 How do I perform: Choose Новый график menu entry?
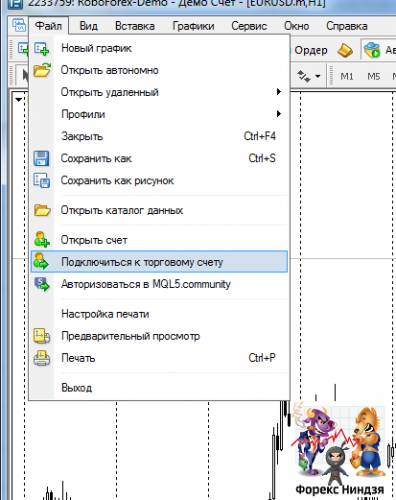point(159,48)
